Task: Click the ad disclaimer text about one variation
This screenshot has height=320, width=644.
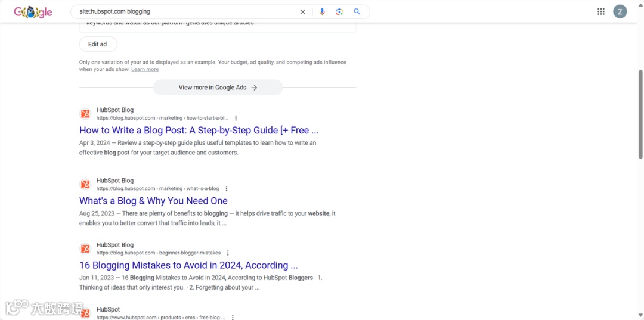Action: point(213,66)
